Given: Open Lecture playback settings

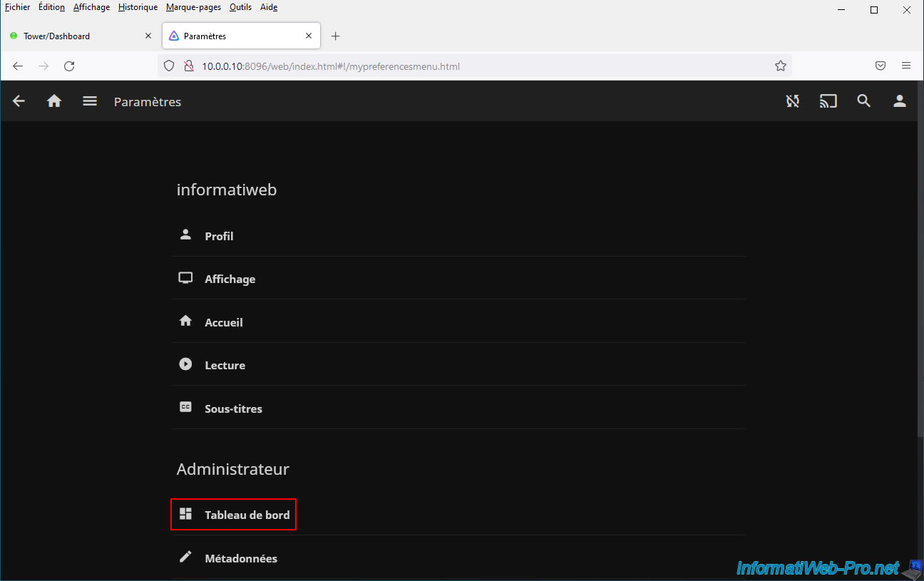Looking at the screenshot, I should coord(225,365).
